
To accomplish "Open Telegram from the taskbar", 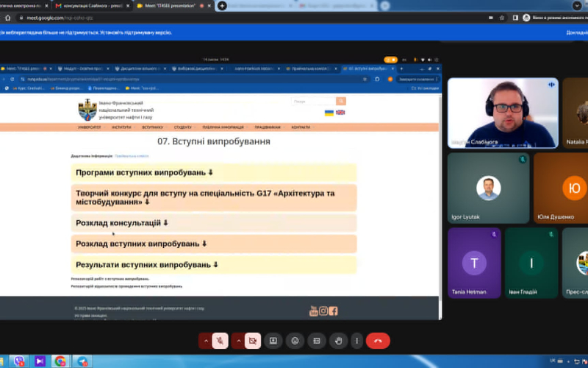I will coord(82,361).
